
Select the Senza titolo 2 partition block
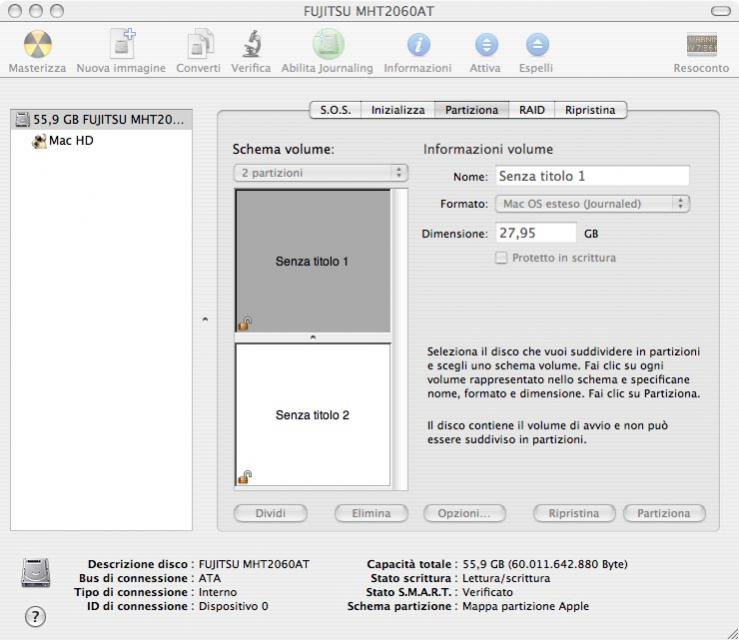click(313, 415)
